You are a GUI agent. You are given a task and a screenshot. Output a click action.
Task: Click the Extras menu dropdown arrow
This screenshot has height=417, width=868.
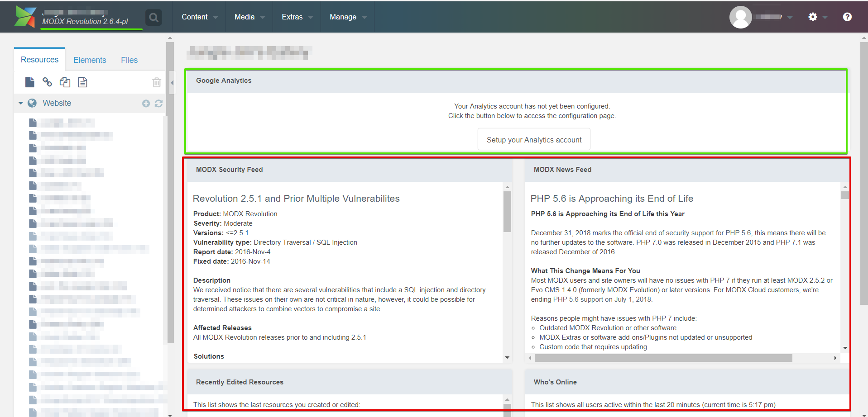pos(311,18)
